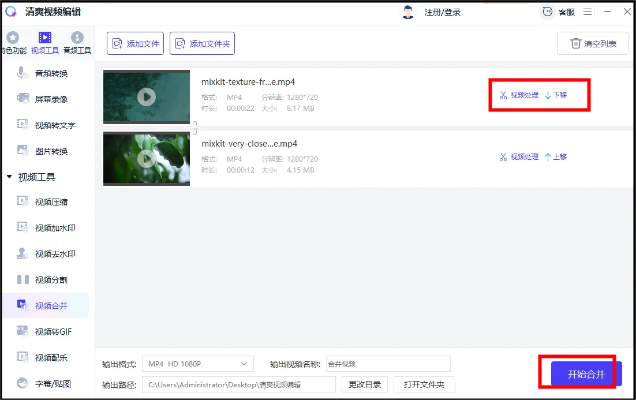Open the hamburger menu icon

(588, 12)
